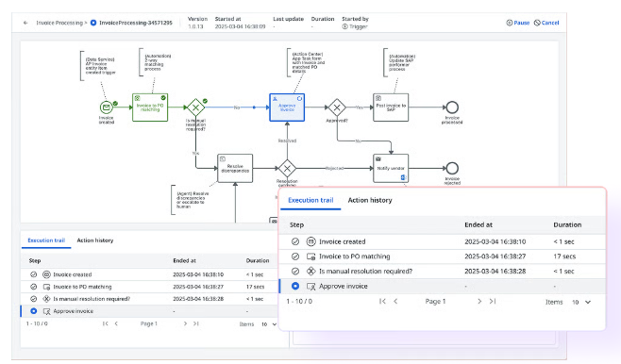Go to last page in background pager

point(196,323)
